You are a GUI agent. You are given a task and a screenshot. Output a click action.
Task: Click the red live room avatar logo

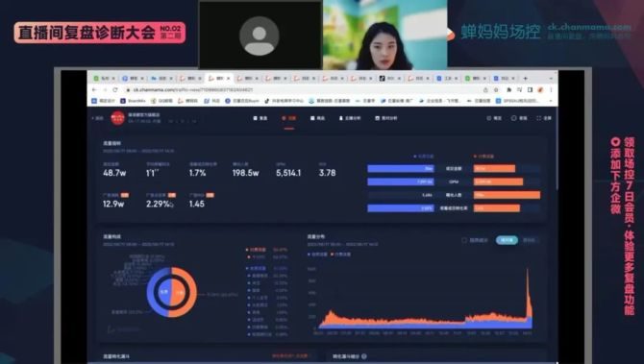[x=118, y=118]
